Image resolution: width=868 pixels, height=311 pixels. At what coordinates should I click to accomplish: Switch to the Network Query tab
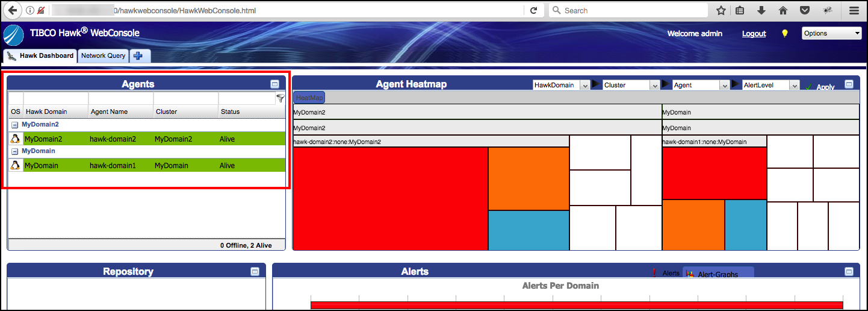[x=103, y=56]
